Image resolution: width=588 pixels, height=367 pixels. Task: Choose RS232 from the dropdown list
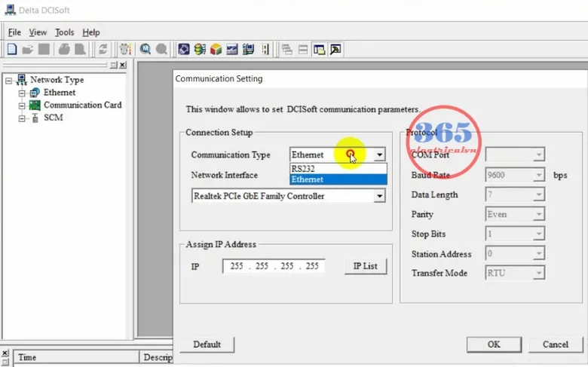coord(338,169)
